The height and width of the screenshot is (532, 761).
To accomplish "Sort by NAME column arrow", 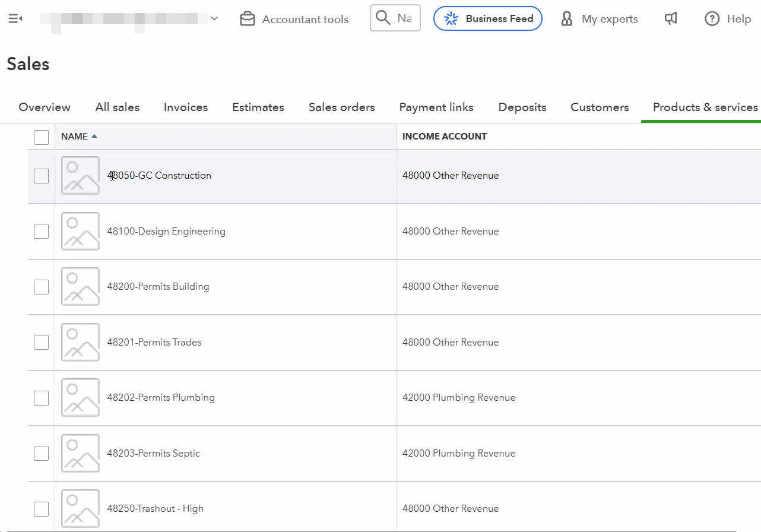I will tap(94, 136).
